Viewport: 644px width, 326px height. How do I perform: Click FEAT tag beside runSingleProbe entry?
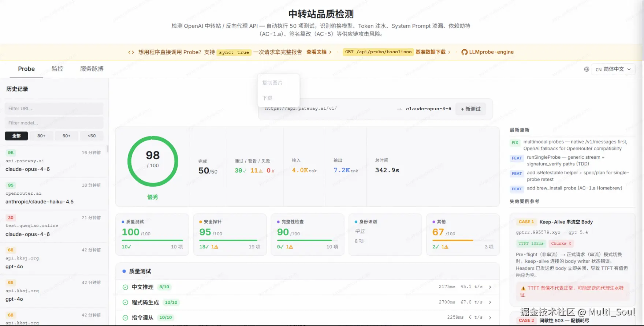pos(517,158)
